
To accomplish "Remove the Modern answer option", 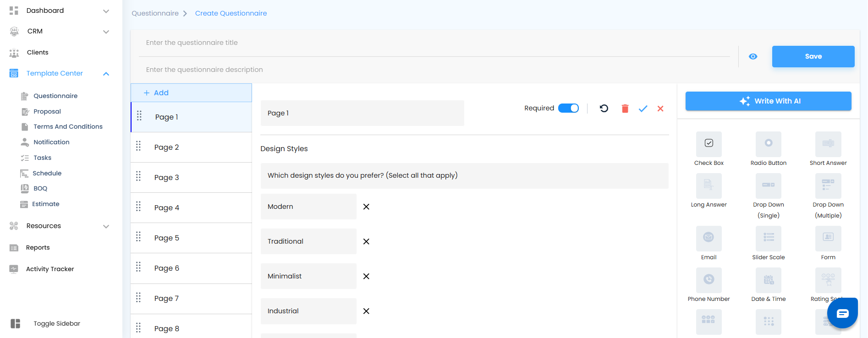I will [x=366, y=207].
